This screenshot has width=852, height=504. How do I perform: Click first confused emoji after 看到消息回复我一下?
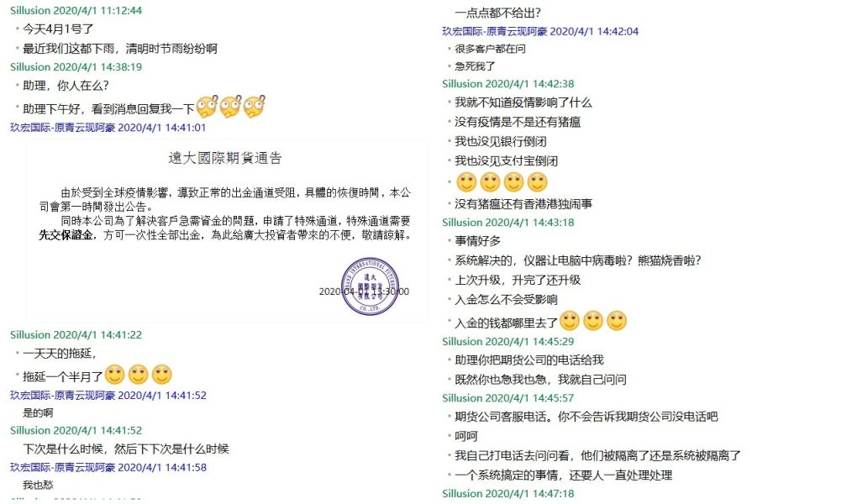tap(207, 107)
